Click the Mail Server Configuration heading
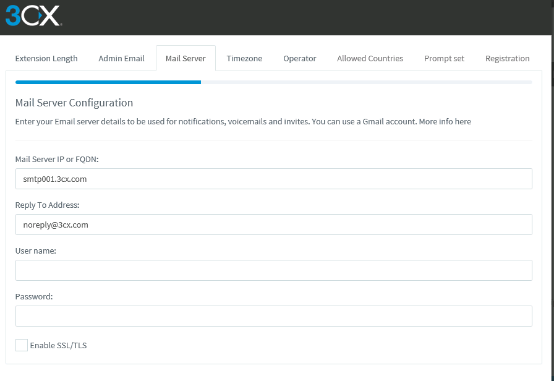Screen dimensions: 554x381 click(74, 103)
